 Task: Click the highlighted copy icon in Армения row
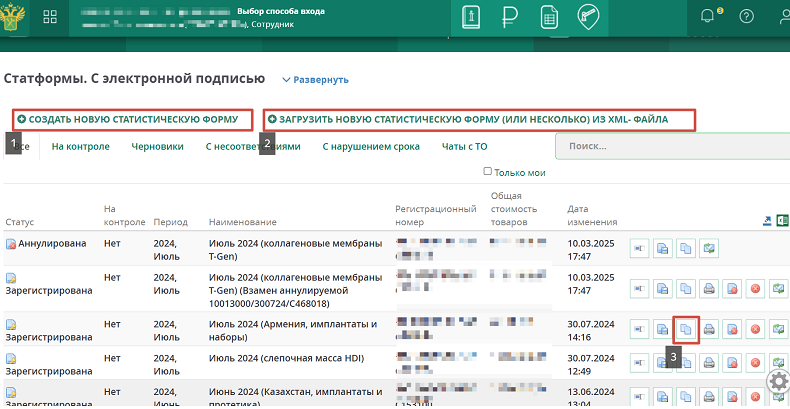686,329
